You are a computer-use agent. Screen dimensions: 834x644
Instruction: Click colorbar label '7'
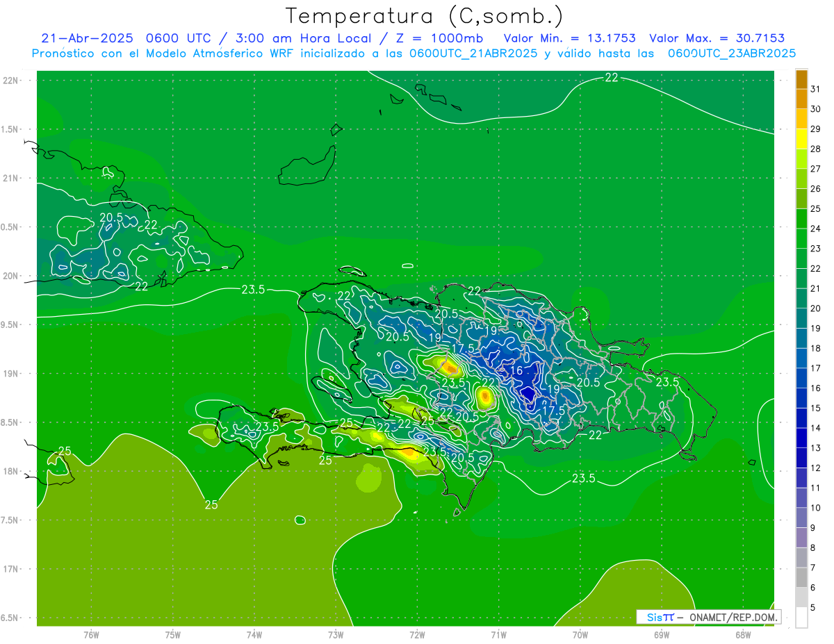813,568
